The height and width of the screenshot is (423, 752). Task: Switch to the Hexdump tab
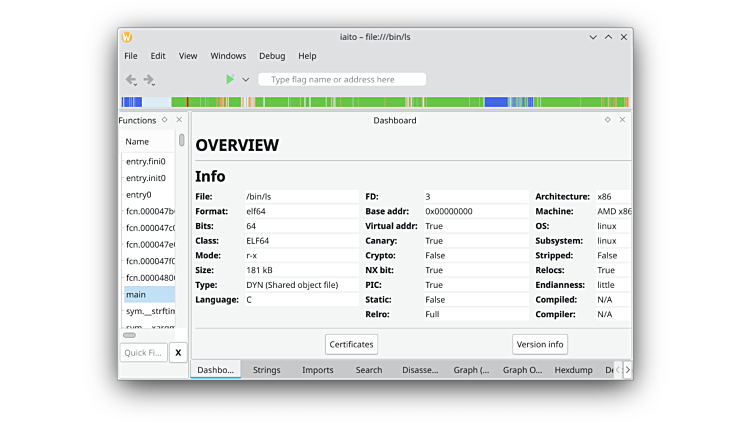click(573, 370)
